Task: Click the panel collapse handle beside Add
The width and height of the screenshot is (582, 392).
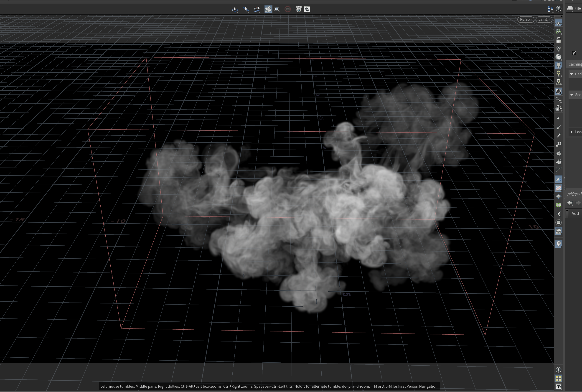Action: pyautogui.click(x=567, y=214)
